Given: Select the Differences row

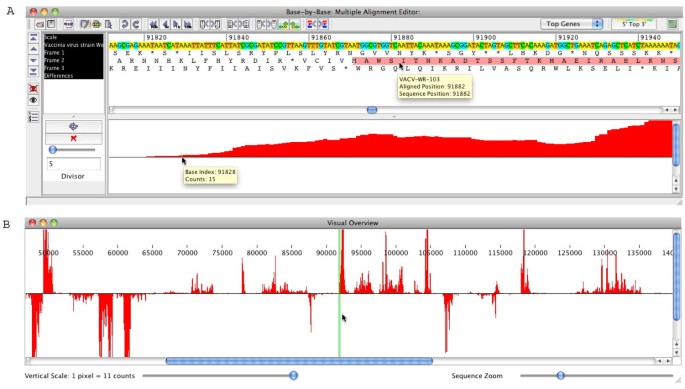Looking at the screenshot, I should [73, 76].
